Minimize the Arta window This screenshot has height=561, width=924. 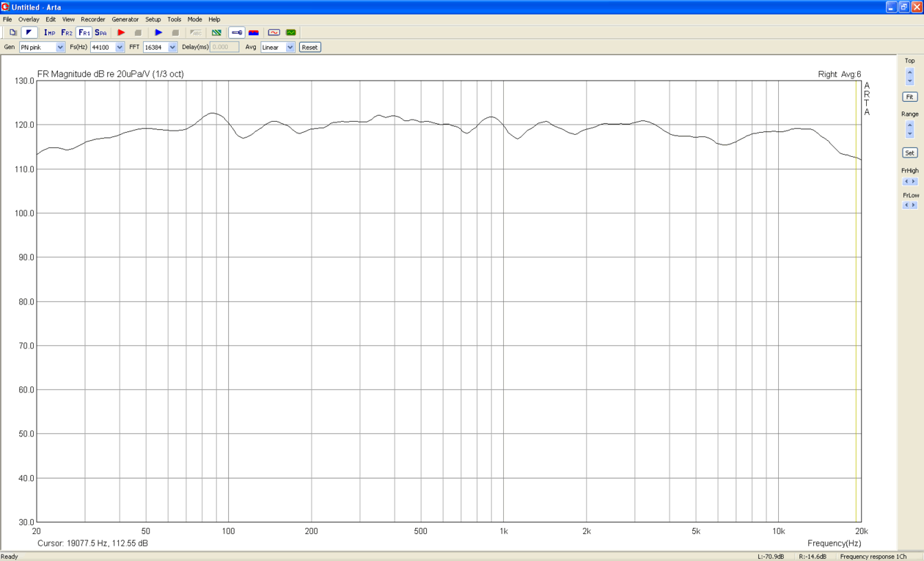pos(891,7)
